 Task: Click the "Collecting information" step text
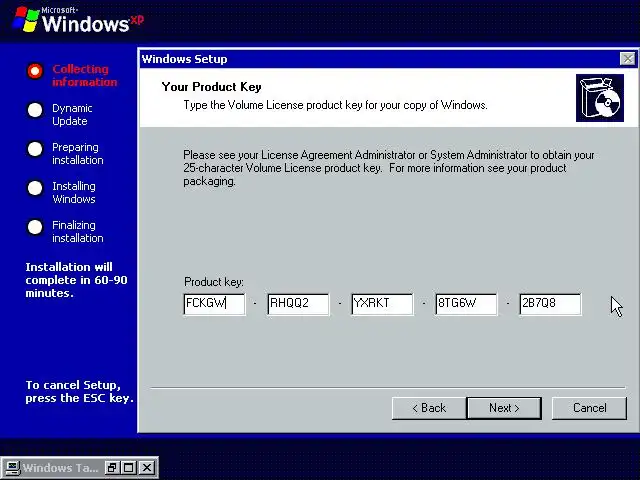click(84, 76)
